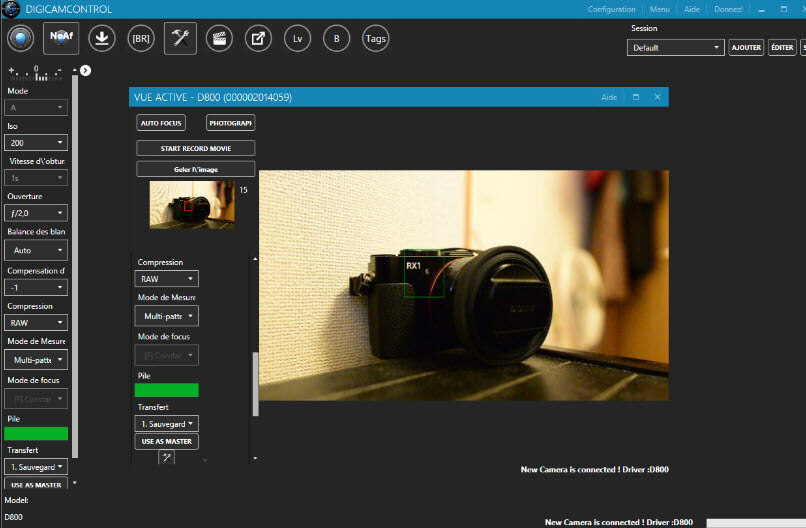Image resolution: width=806 pixels, height=528 pixels.
Task: Click the AUTO FOCUS button
Action: (x=161, y=123)
